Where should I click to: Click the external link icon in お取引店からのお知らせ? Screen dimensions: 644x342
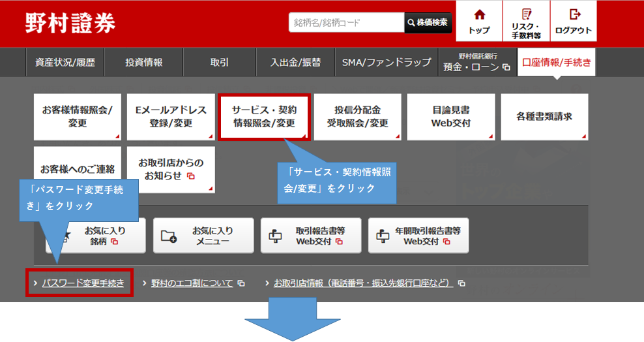pos(190,176)
